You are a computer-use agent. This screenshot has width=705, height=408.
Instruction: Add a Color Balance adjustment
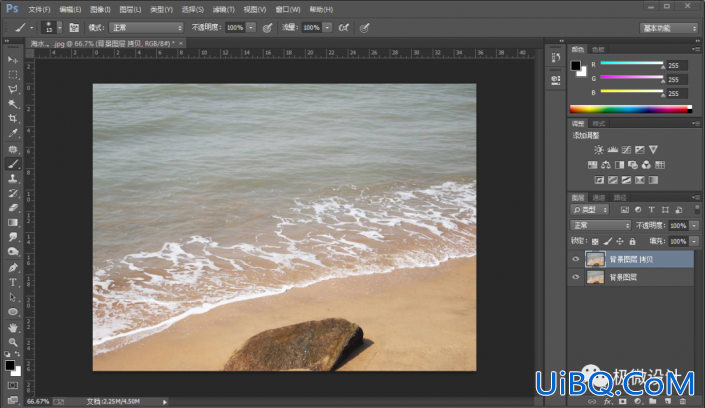[x=606, y=165]
